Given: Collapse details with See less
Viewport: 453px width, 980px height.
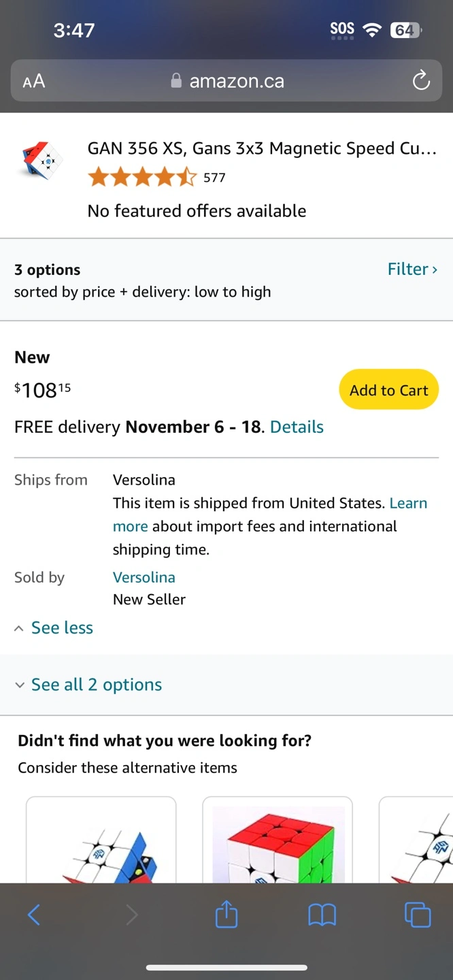Looking at the screenshot, I should (x=61, y=627).
